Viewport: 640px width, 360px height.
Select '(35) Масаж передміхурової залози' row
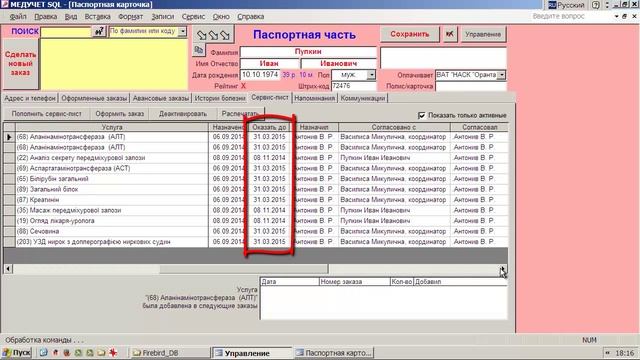[112, 210]
